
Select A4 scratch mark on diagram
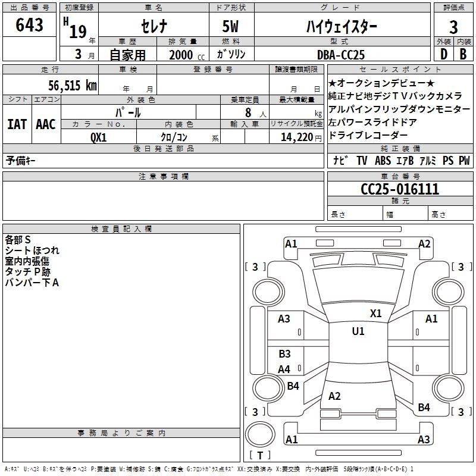click(284, 369)
